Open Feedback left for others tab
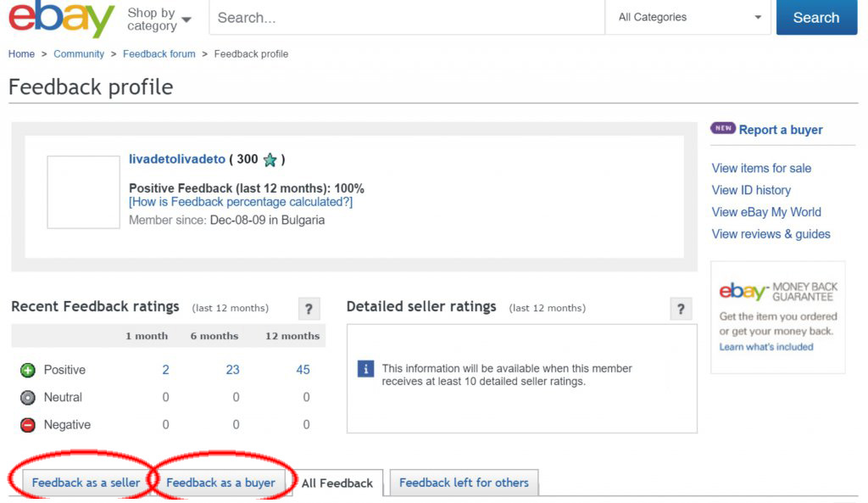The image size is (868, 503). [x=464, y=483]
